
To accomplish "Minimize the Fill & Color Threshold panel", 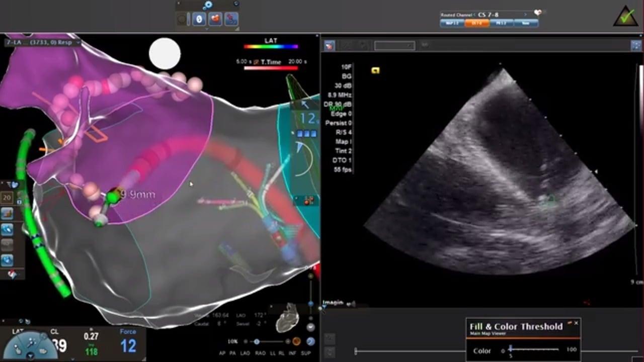I will pos(570,323).
